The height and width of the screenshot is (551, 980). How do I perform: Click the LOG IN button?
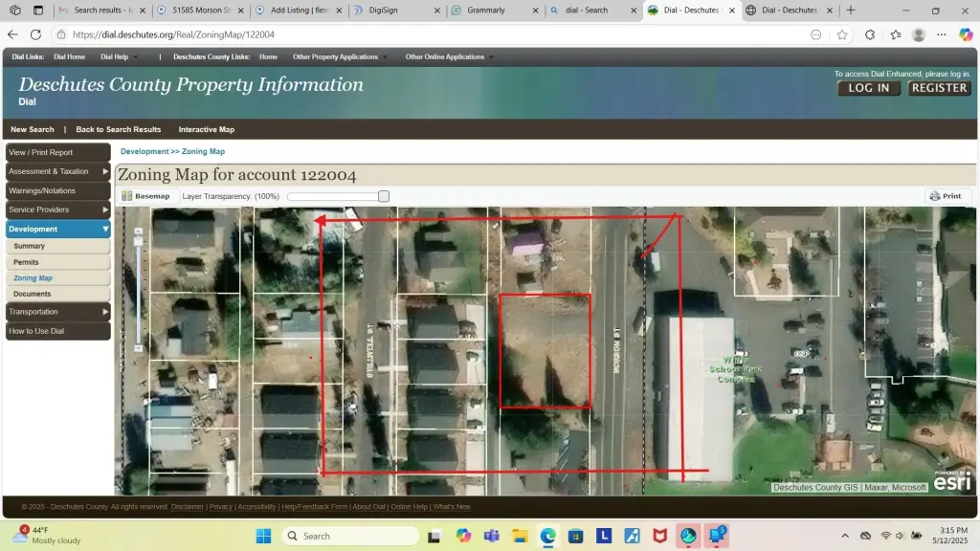[x=868, y=88]
